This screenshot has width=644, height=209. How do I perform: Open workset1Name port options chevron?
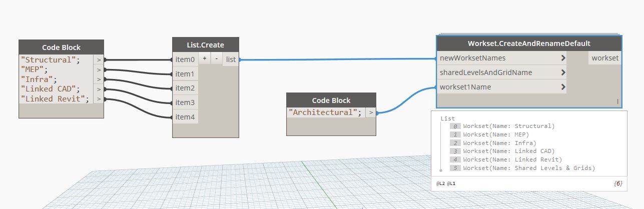563,87
